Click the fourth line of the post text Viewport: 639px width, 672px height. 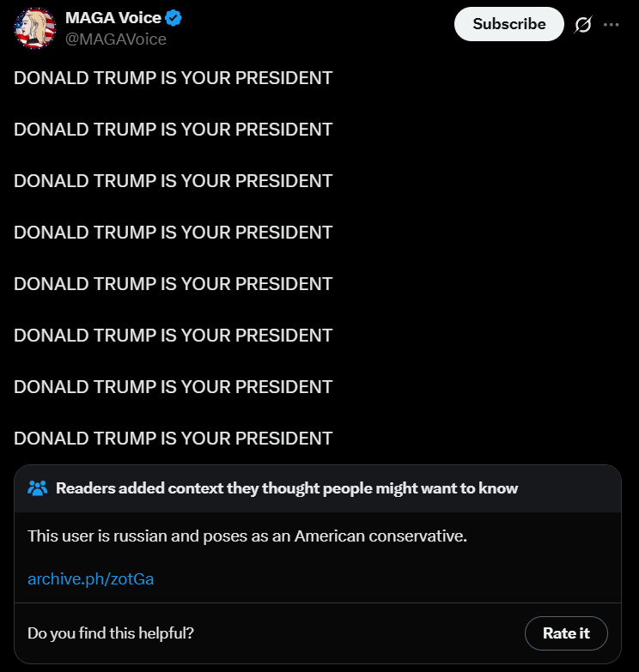coord(173,233)
